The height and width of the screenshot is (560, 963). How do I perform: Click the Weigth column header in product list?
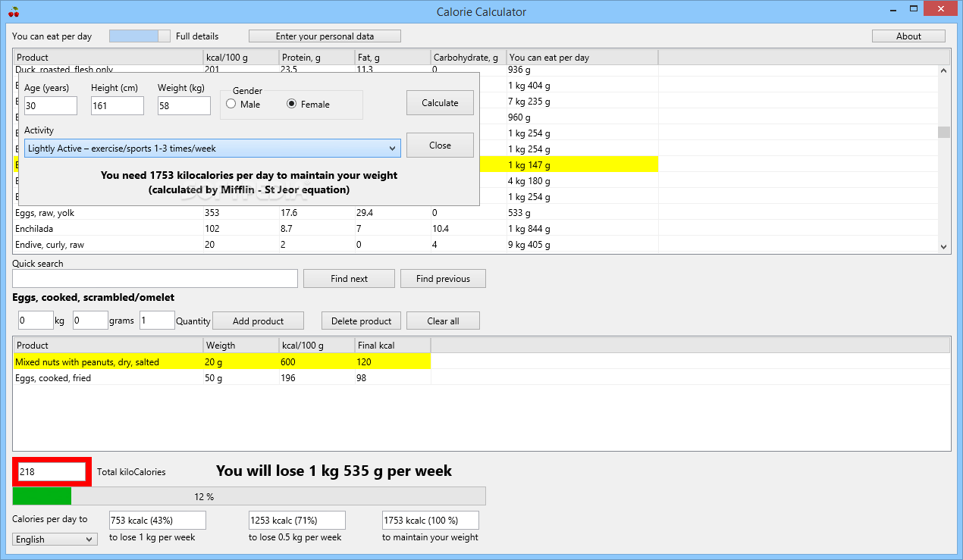[241, 345]
